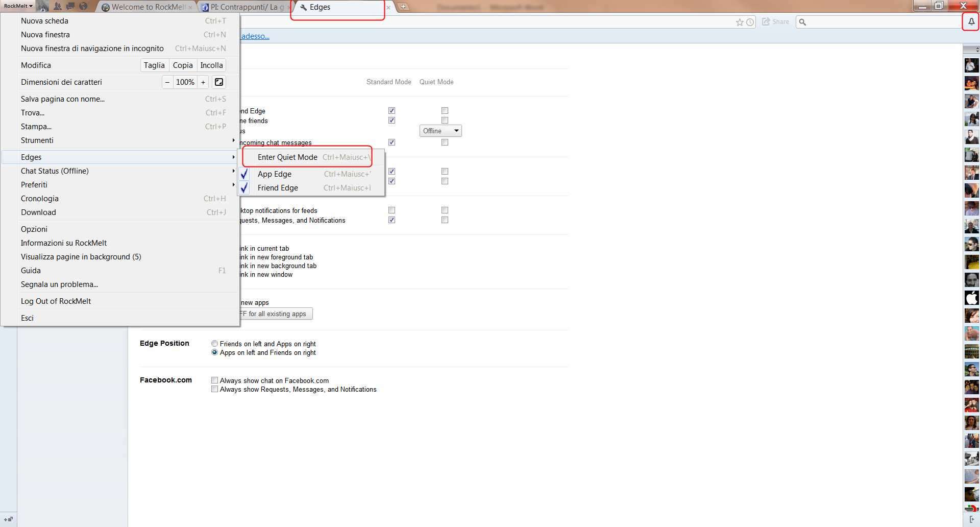Click the Standard Mode column header
980x527 pixels.
tap(389, 82)
